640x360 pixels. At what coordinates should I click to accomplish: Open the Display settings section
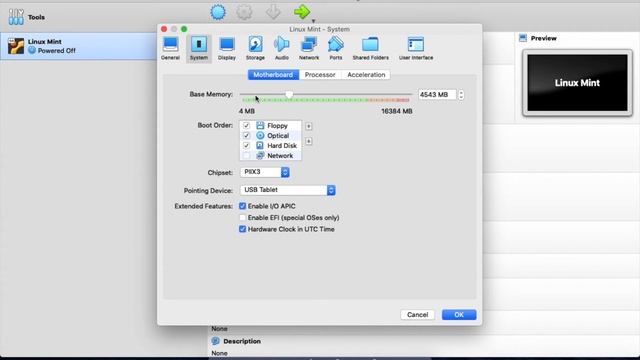coord(227,48)
